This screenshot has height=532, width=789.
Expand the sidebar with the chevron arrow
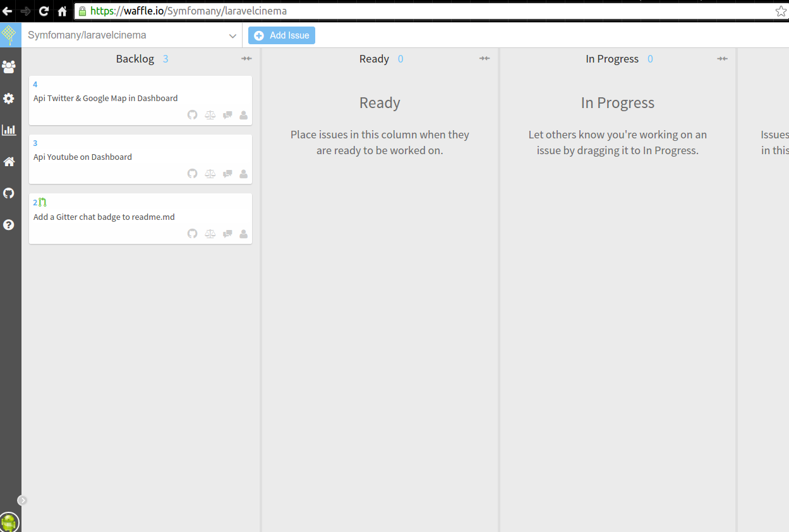22,500
